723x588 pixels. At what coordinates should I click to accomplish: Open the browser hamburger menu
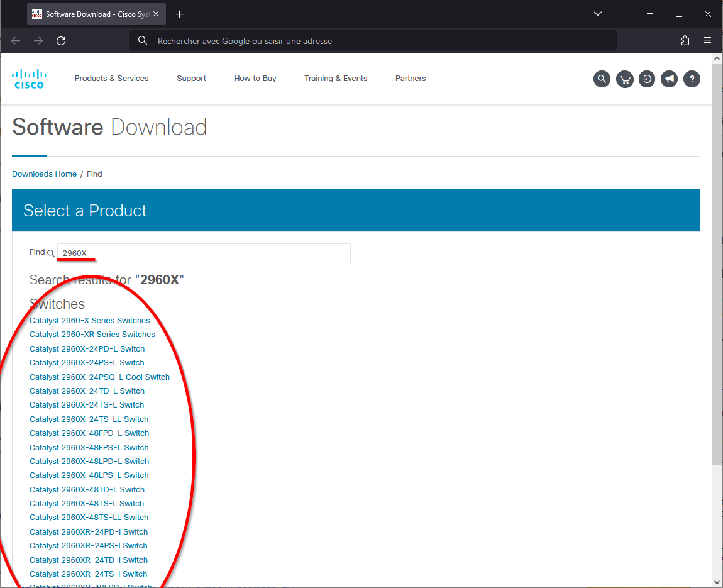[707, 41]
